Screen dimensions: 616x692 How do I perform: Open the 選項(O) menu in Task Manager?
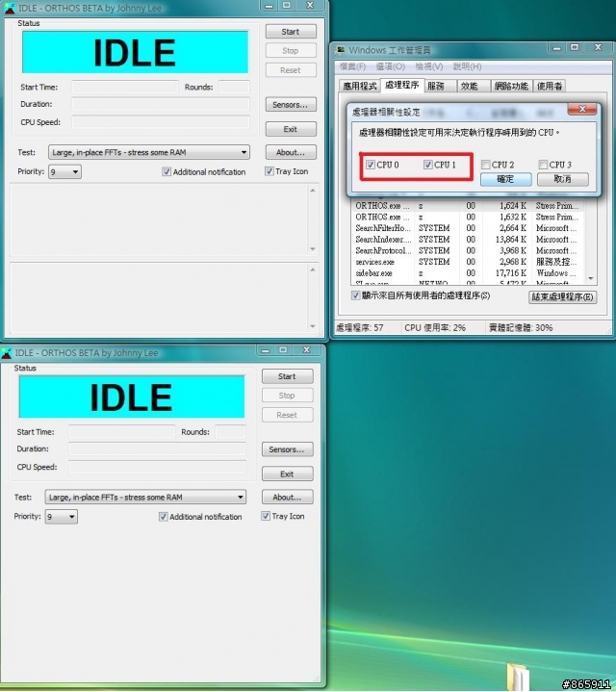tap(391, 66)
